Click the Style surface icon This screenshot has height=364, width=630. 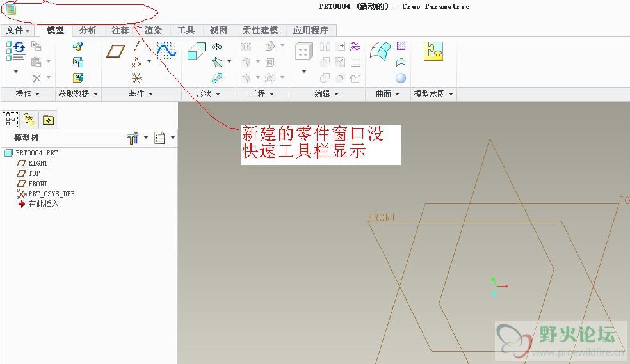tap(401, 62)
